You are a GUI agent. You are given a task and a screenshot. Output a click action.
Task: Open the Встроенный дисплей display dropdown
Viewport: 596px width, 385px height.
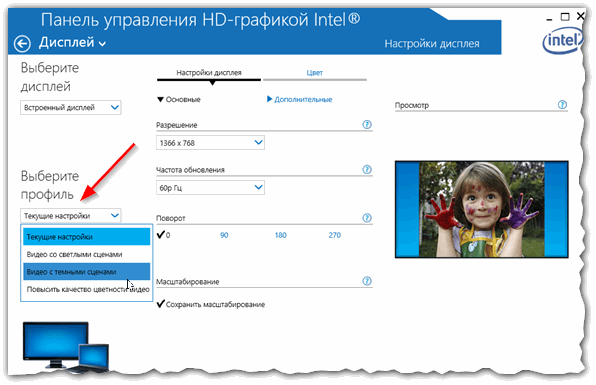click(71, 108)
